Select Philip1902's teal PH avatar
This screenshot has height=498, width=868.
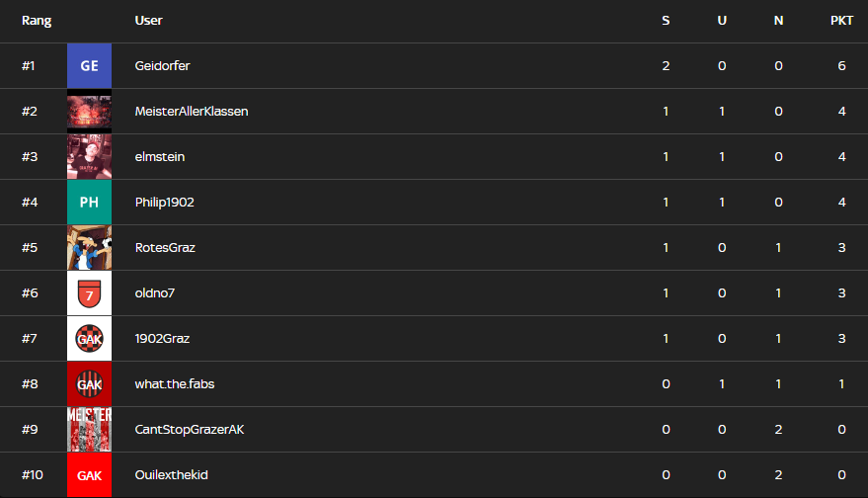[x=89, y=203]
